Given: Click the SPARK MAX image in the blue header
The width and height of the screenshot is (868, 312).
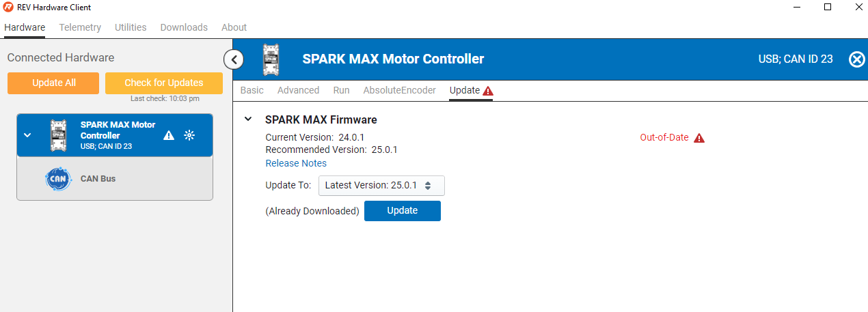Looking at the screenshot, I should click(271, 59).
